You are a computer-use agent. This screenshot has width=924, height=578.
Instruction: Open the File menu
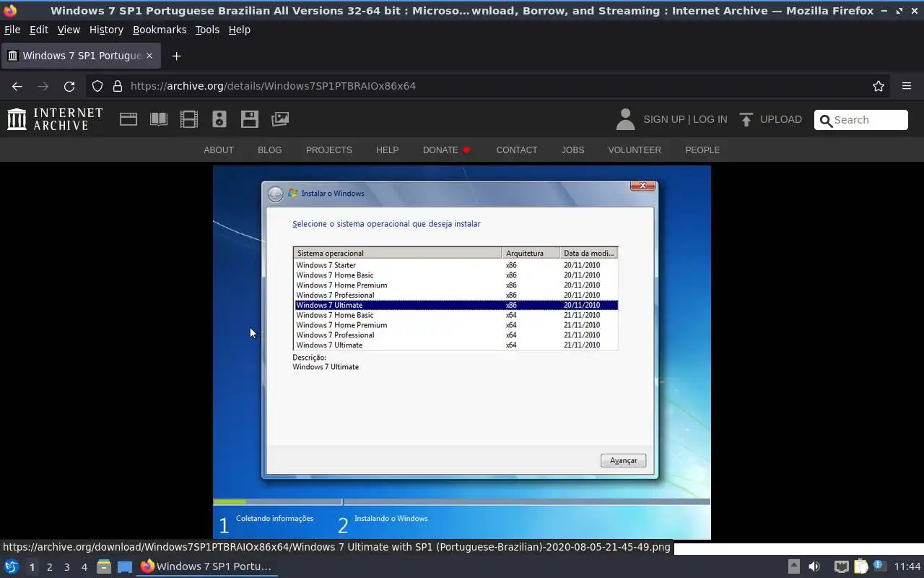coord(12,30)
